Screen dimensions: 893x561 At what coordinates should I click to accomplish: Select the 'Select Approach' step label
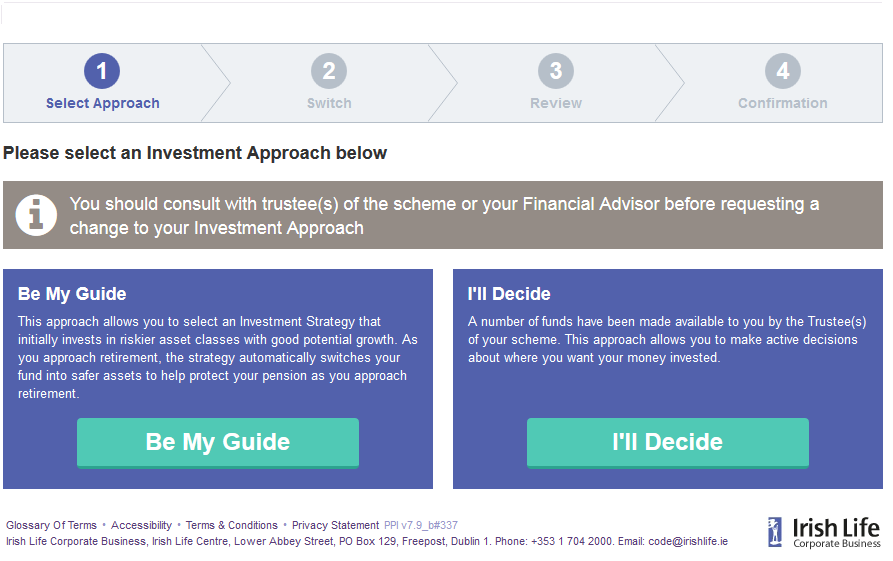coord(102,103)
